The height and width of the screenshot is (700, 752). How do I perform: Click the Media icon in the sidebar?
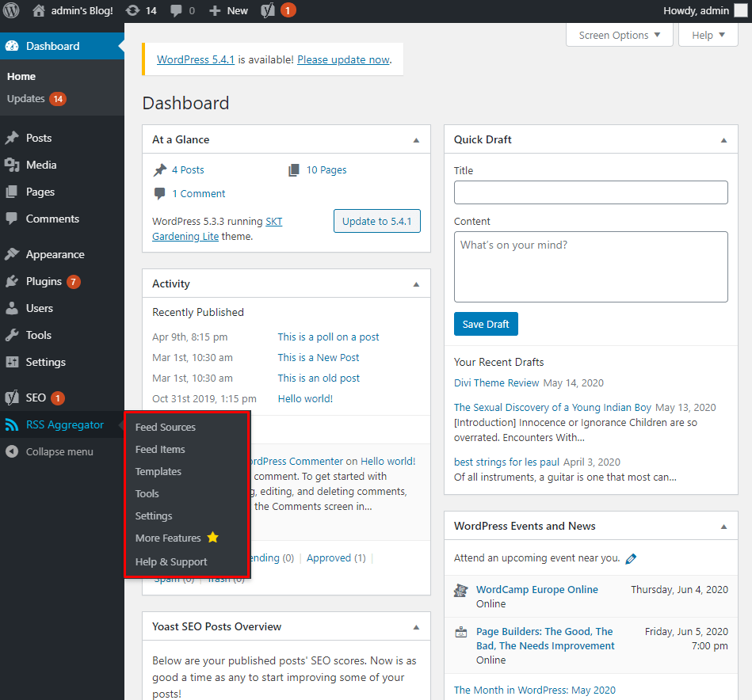tap(12, 165)
